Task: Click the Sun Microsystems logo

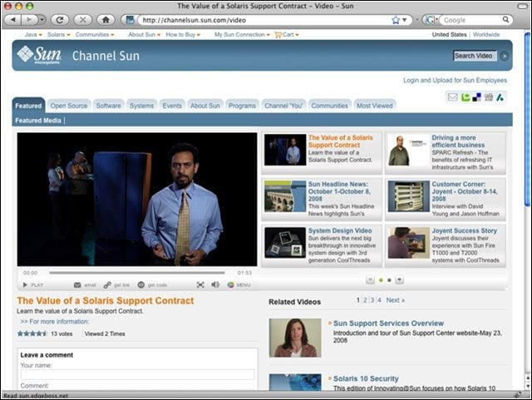Action: click(39, 55)
